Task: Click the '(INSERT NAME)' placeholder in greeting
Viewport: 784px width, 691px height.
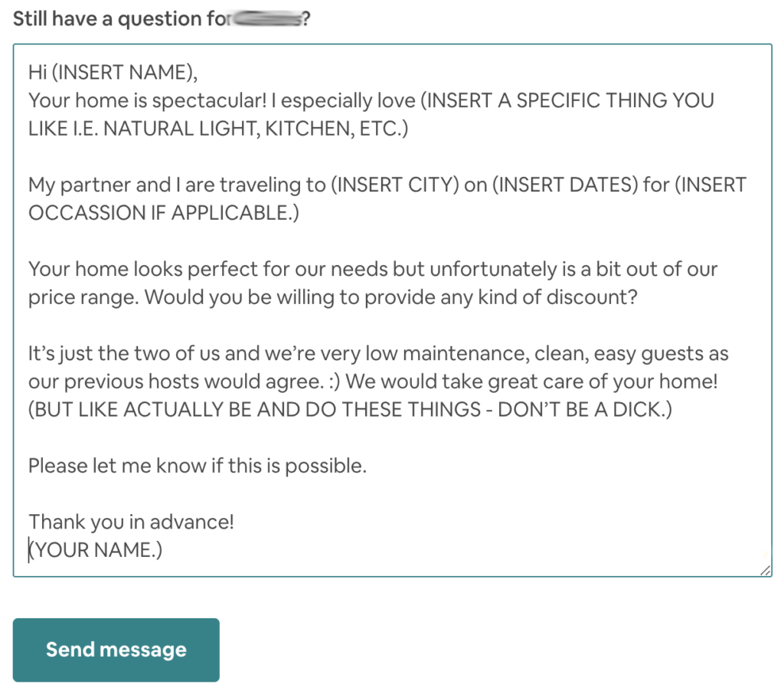Action: click(x=124, y=72)
